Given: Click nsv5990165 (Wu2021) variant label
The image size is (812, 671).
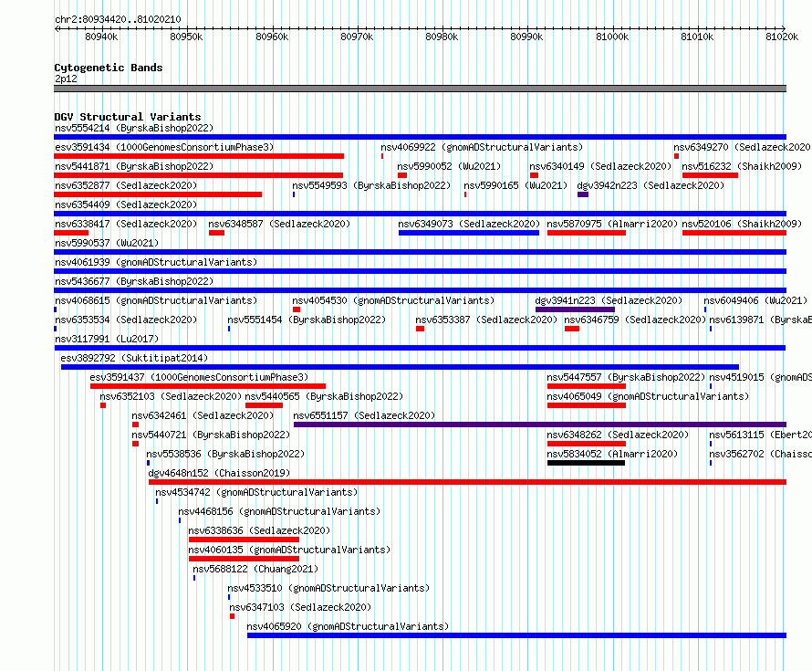Looking at the screenshot, I should point(515,185).
